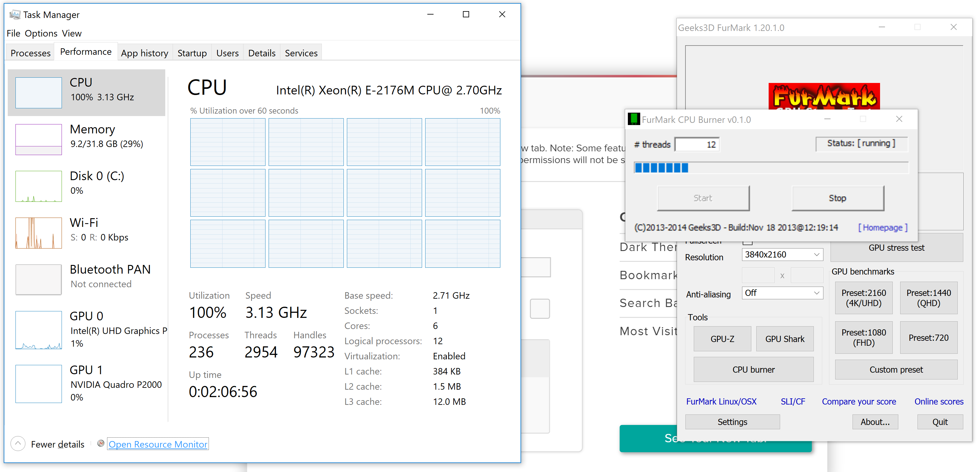The image size is (980, 472).
Task: Close the Geeks3D FurMark window
Action: pos(953,27)
